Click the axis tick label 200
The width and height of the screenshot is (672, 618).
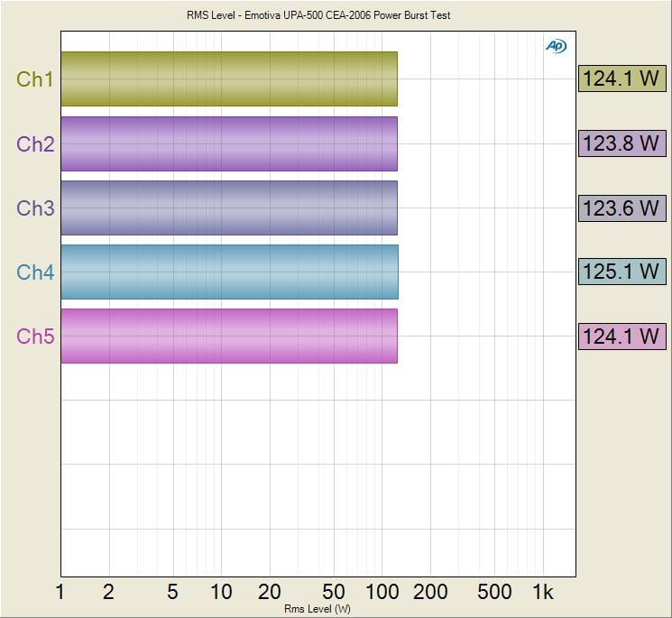(430, 592)
